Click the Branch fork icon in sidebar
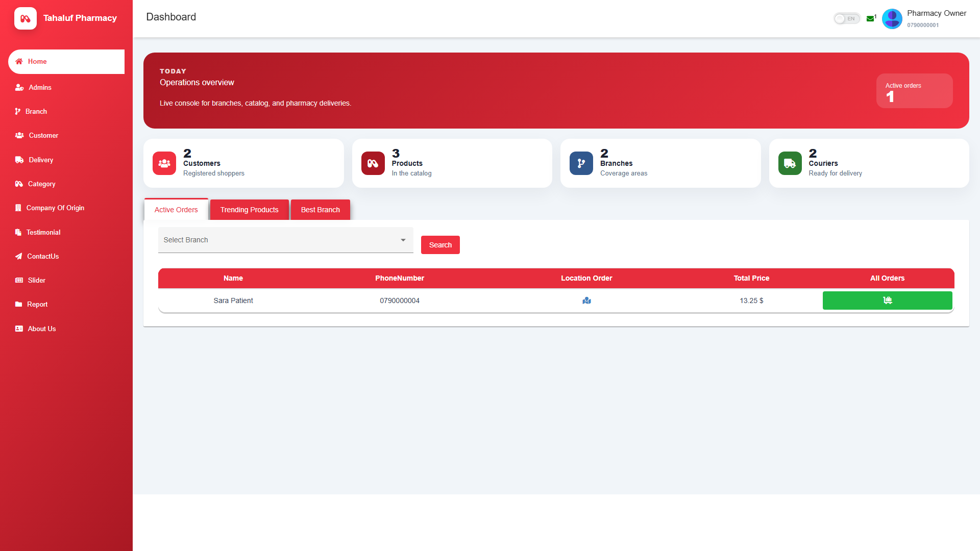Image resolution: width=980 pixels, height=551 pixels. click(x=17, y=111)
